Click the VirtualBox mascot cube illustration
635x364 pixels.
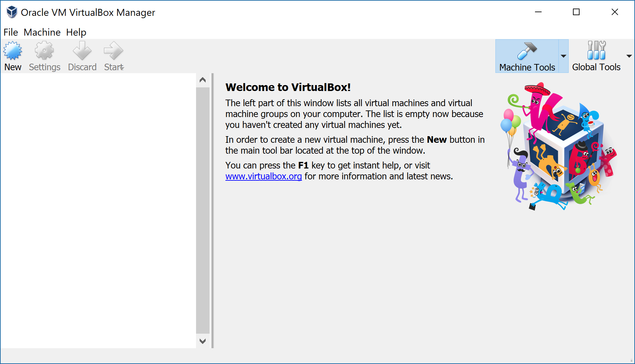(x=559, y=146)
